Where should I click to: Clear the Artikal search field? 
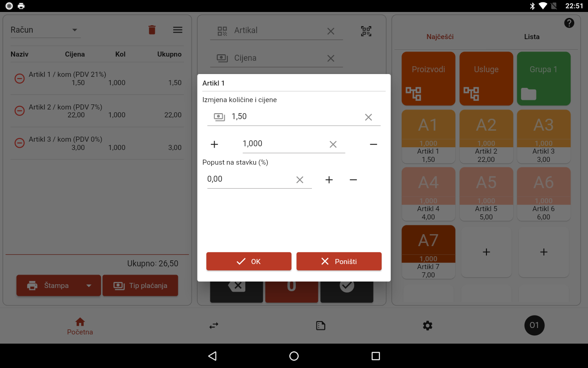coord(331,31)
